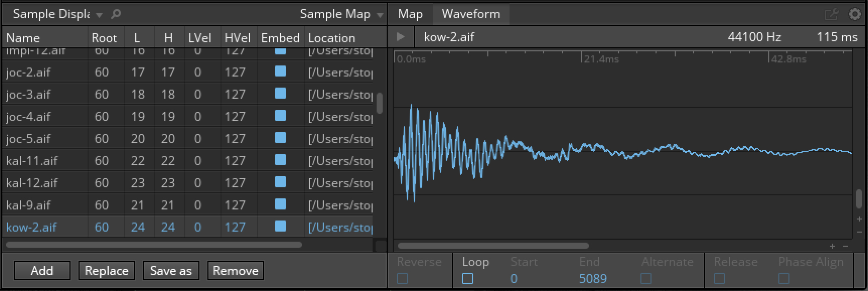Toggle Embed square for kal-9.aif
Viewport: 868px width, 291px height.
click(280, 204)
